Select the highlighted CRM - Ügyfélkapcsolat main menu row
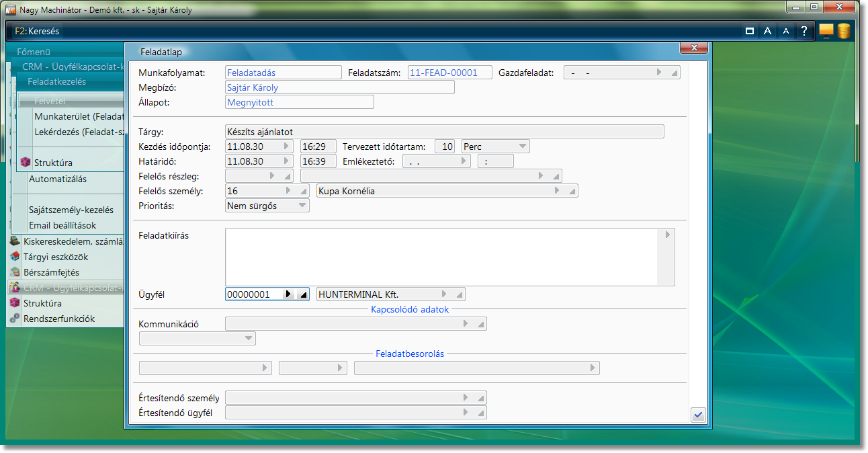The height and width of the screenshot is (453, 868). click(65, 288)
